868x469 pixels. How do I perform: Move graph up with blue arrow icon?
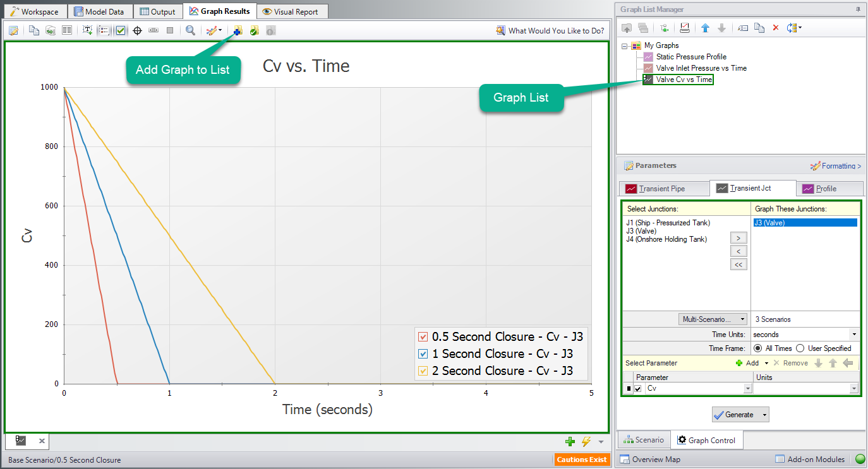coord(704,27)
